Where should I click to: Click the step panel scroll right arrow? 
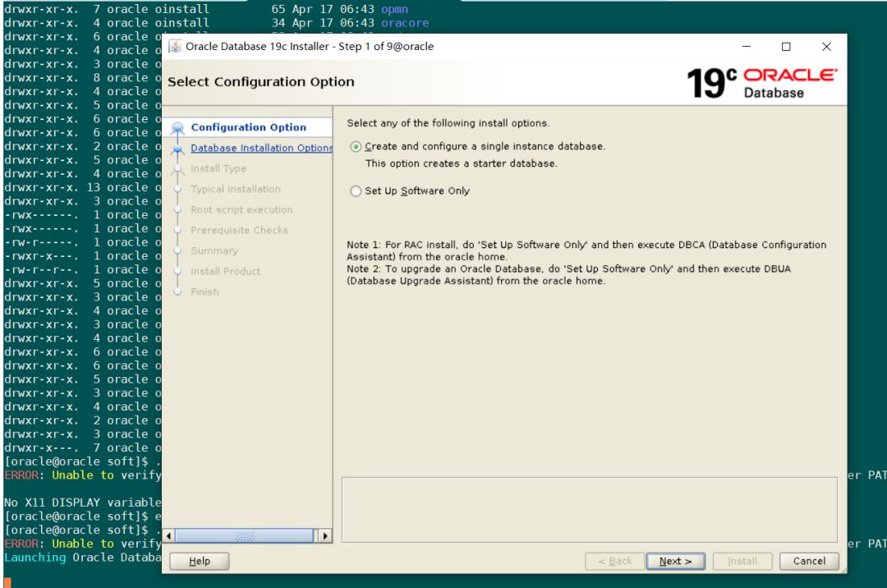click(324, 535)
